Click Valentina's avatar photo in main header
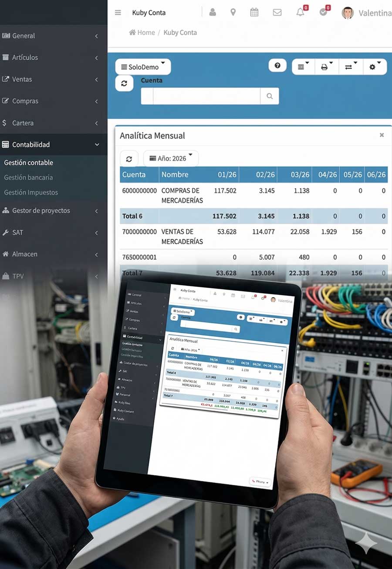Image resolution: width=392 pixels, height=569 pixels. (348, 13)
